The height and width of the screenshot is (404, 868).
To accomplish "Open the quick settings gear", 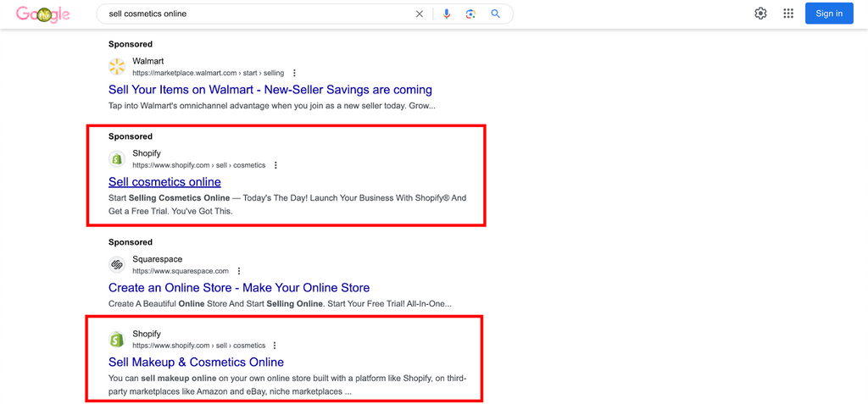I will (x=760, y=14).
